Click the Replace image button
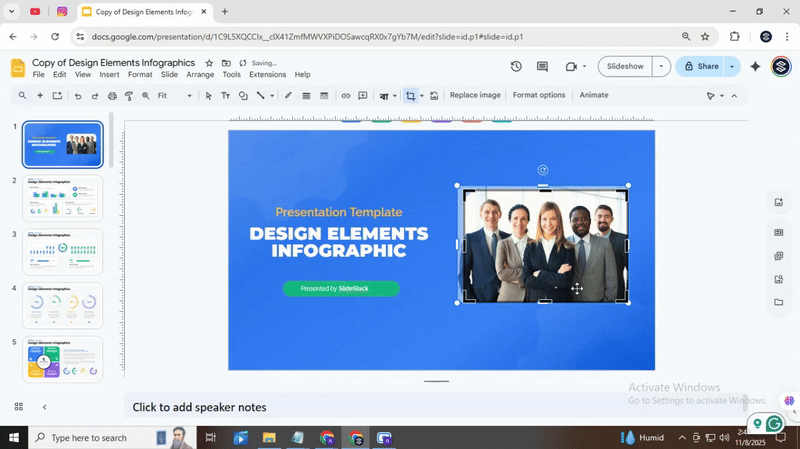This screenshot has width=800, height=449. point(475,96)
